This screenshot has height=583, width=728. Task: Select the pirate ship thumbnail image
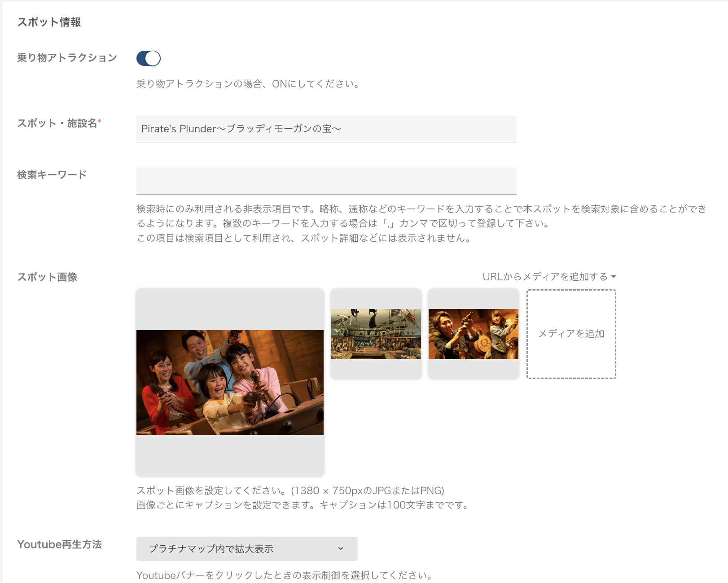[376, 334]
